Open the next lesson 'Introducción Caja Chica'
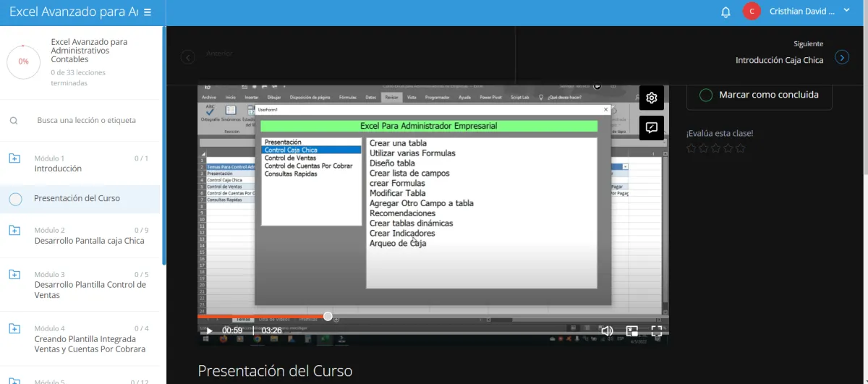This screenshot has height=384, width=868. click(779, 60)
